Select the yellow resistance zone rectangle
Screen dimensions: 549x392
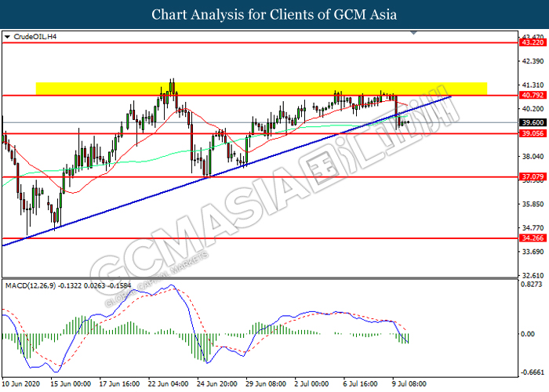pyautogui.click(x=261, y=89)
